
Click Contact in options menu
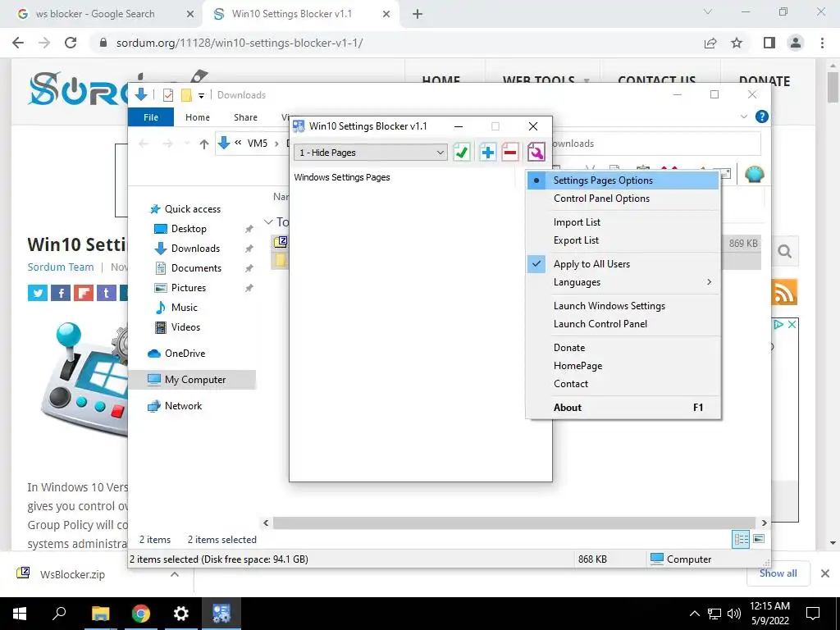623,384
